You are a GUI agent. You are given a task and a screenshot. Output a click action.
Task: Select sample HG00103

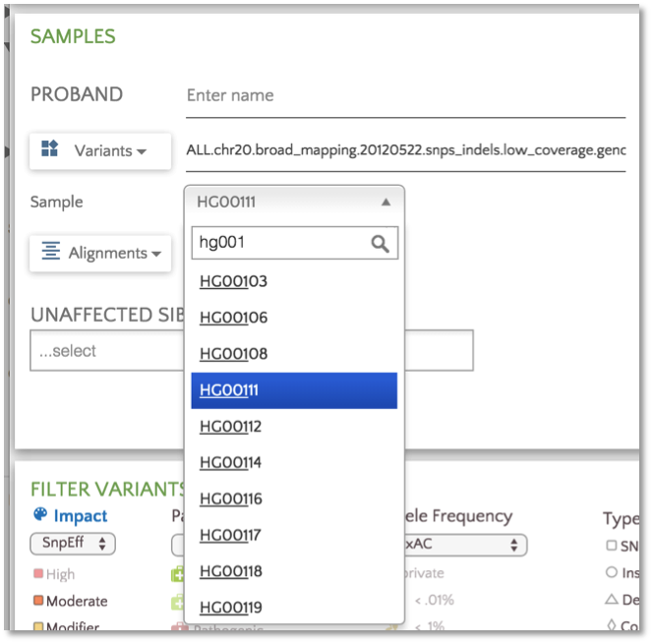(294, 281)
